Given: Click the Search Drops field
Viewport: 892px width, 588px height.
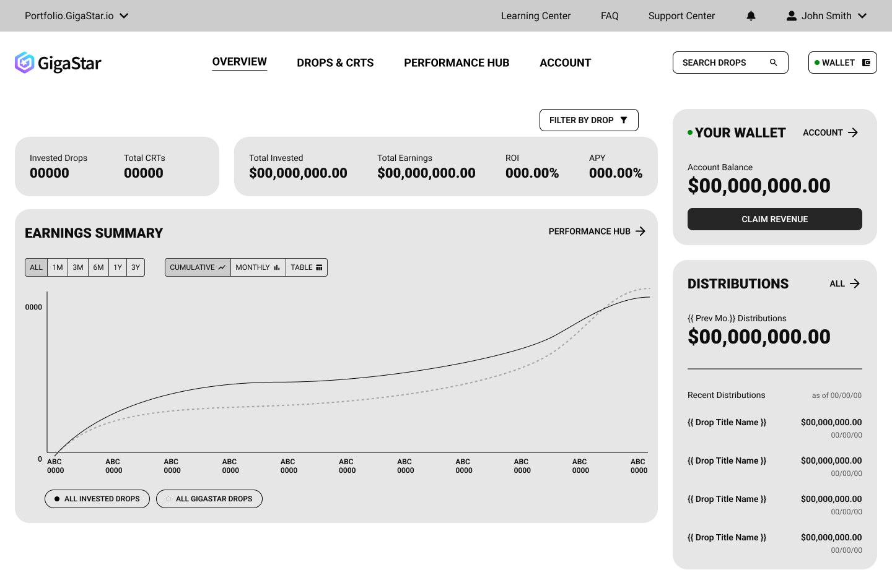Looking at the screenshot, I should coord(730,63).
